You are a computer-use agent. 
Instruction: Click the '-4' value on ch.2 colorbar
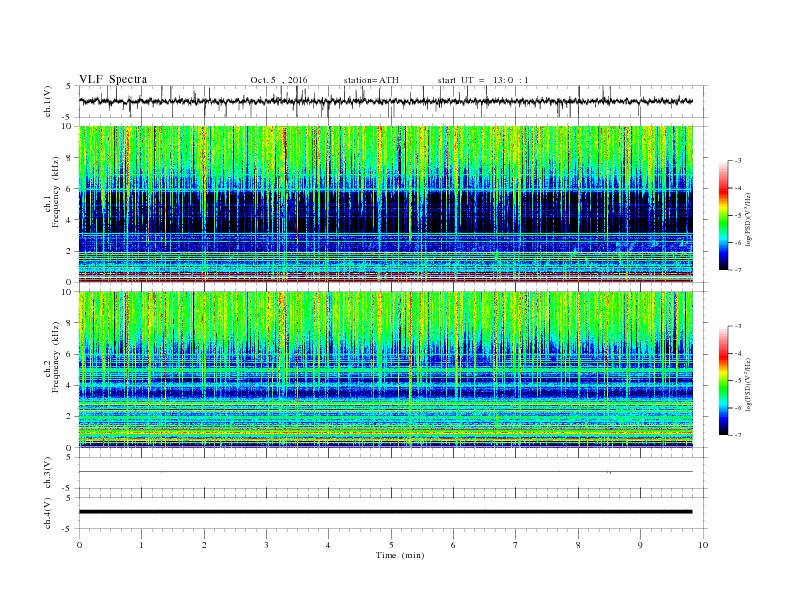738,353
